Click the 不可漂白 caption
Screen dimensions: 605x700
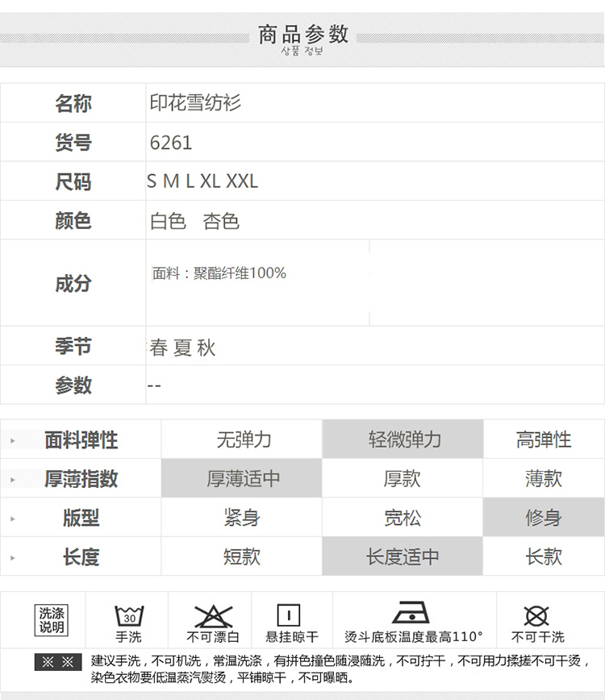(214, 637)
